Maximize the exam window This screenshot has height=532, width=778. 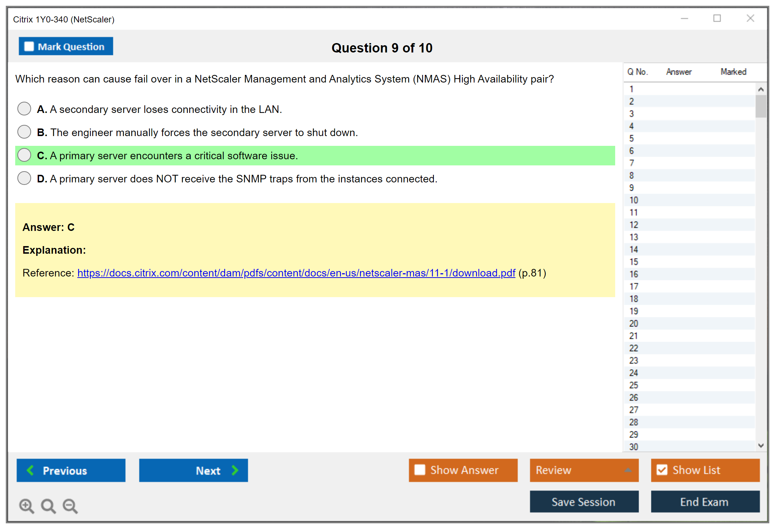717,18
